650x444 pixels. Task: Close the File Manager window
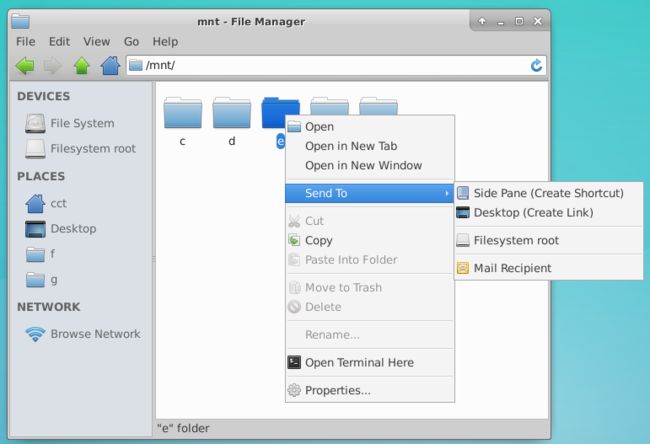538,21
